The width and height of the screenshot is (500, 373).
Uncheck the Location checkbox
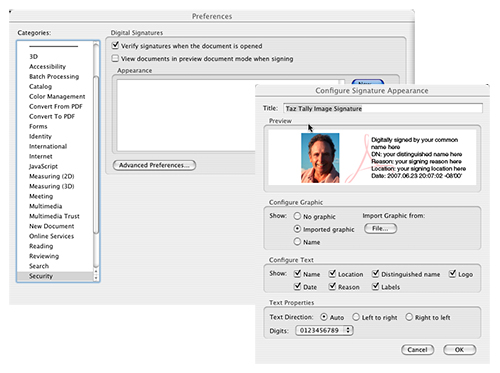point(332,274)
